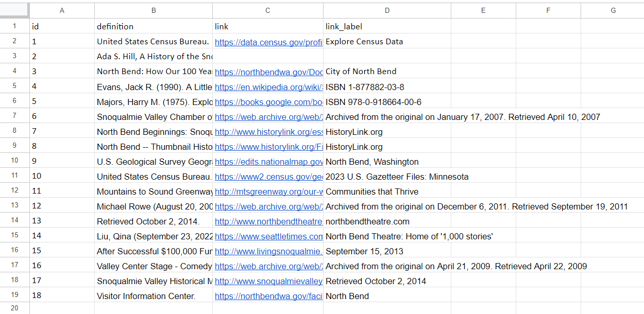Open the www2.census.gov link
Image resolution: width=644 pixels, height=314 pixels.
(x=268, y=177)
